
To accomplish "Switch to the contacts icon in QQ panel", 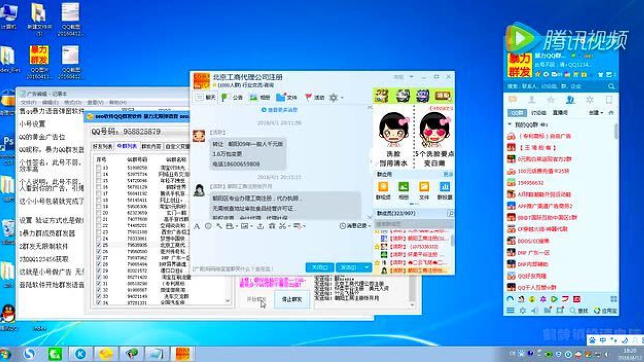I will tap(532, 99).
